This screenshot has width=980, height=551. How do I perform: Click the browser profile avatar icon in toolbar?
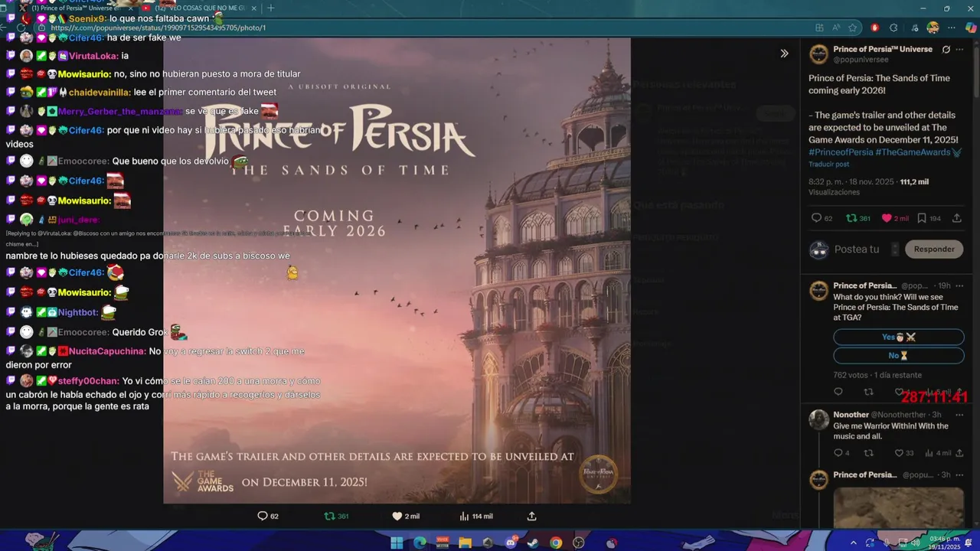933,28
